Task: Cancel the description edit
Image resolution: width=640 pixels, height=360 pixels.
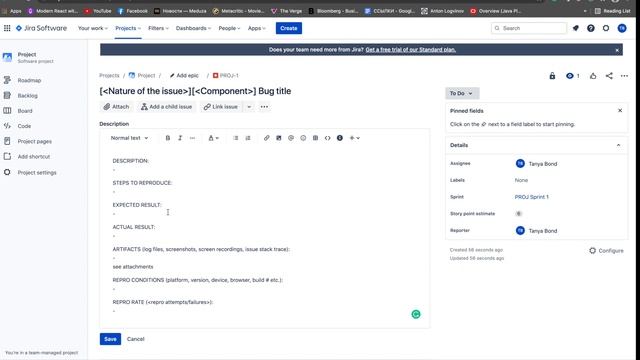Action: (136, 339)
